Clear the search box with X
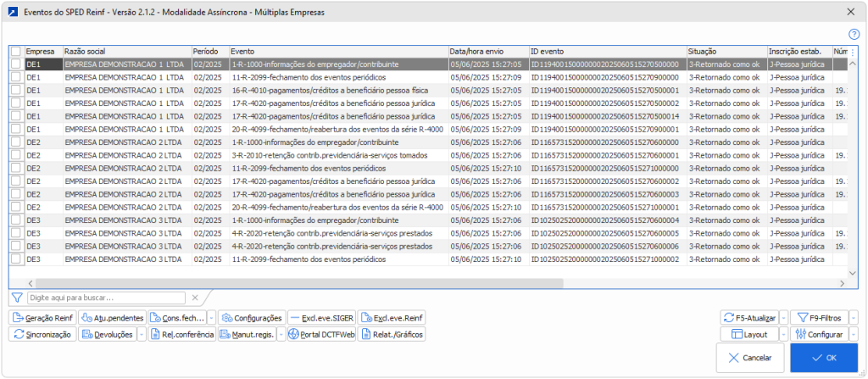The width and height of the screenshot is (868, 379). coord(195,298)
